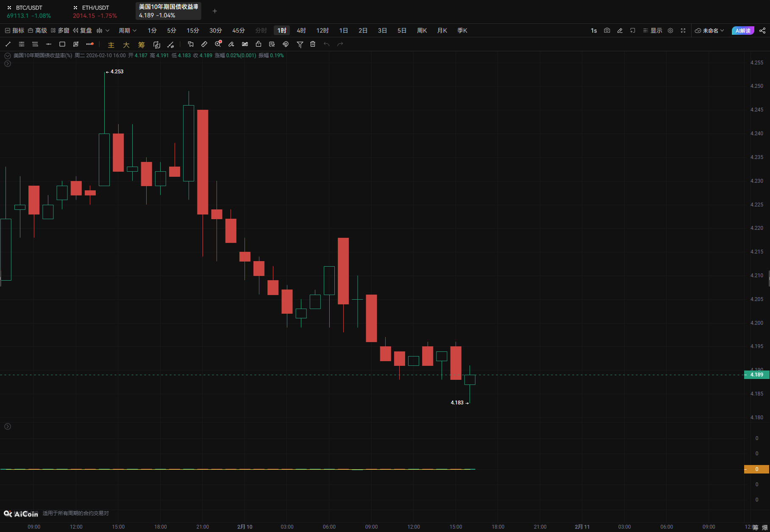This screenshot has height=532, width=770.
Task: Click the share icon at top right
Action: [x=762, y=31]
